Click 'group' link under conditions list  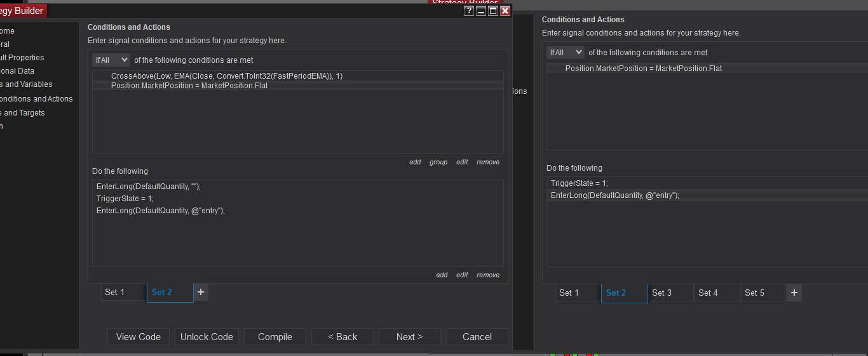point(438,162)
